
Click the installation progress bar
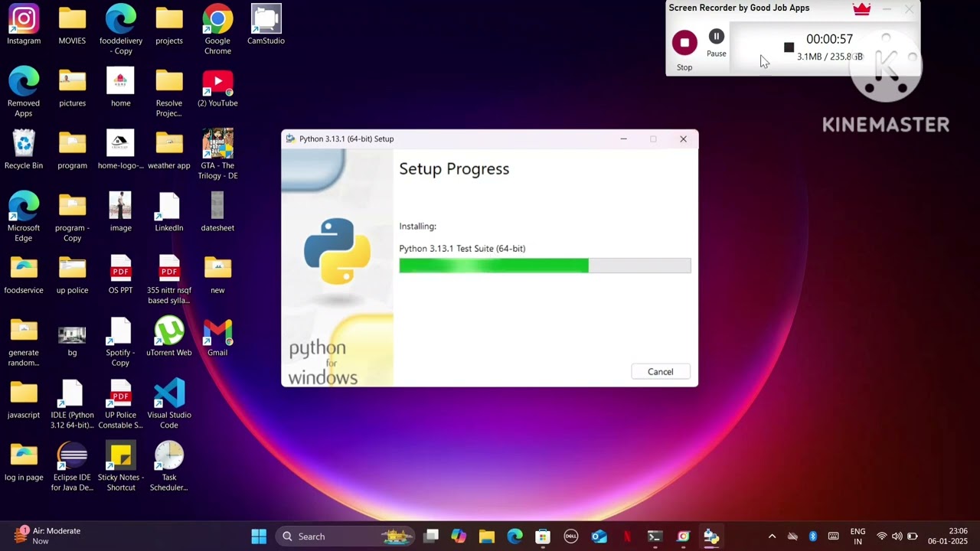click(x=544, y=266)
